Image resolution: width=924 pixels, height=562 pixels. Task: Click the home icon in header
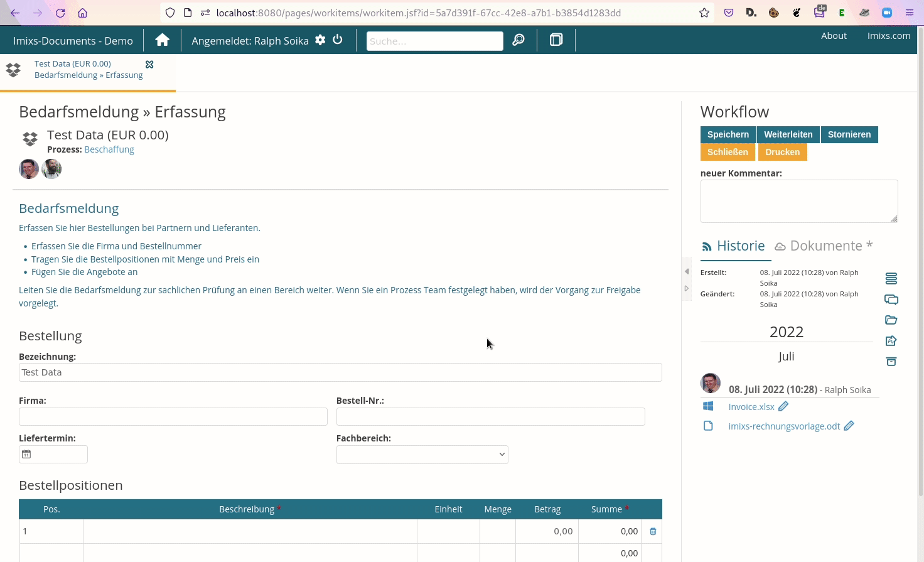(163, 40)
